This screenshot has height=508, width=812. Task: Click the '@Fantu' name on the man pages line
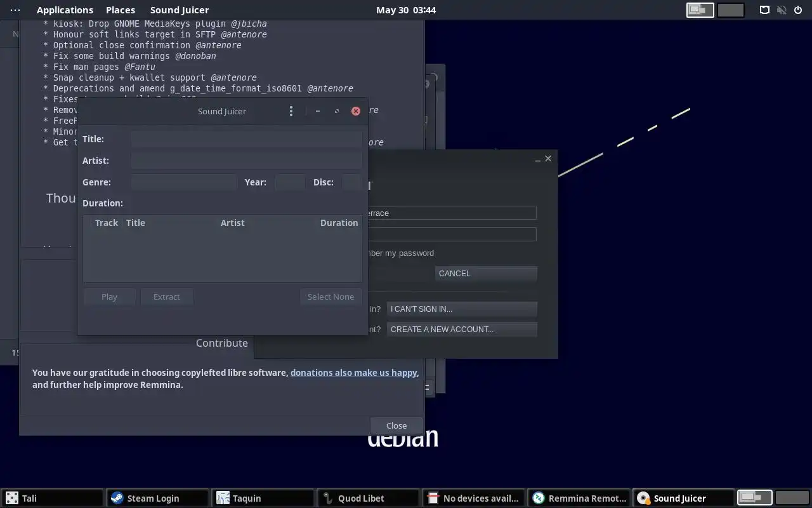click(x=140, y=67)
